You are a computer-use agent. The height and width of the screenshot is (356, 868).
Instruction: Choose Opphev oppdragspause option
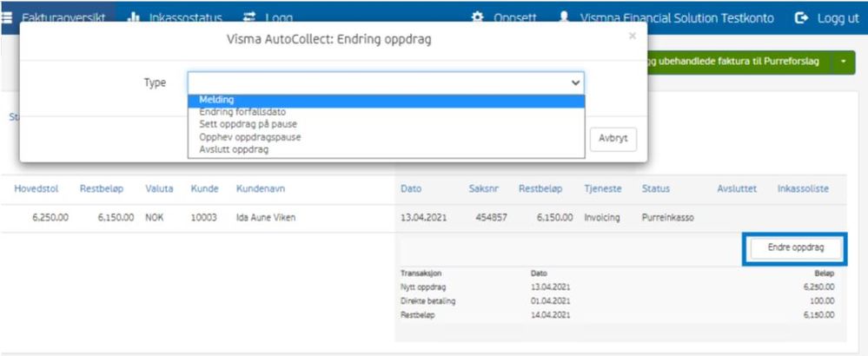(386, 136)
